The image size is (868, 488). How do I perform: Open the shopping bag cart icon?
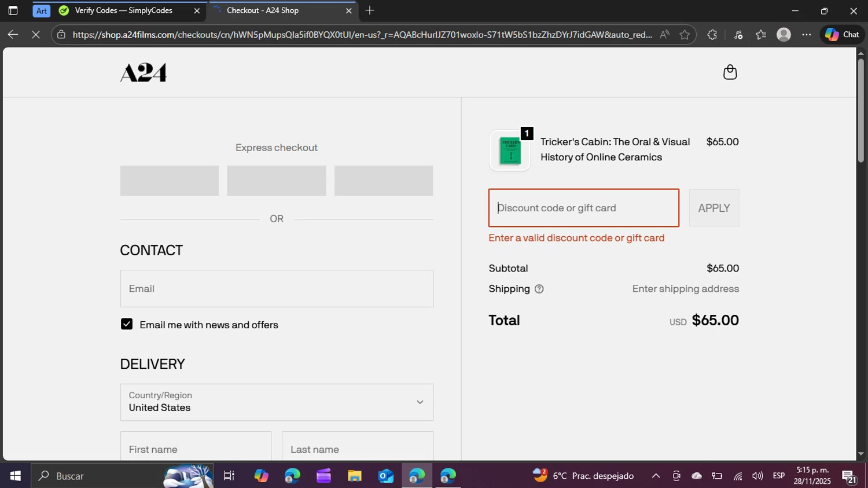click(x=730, y=72)
